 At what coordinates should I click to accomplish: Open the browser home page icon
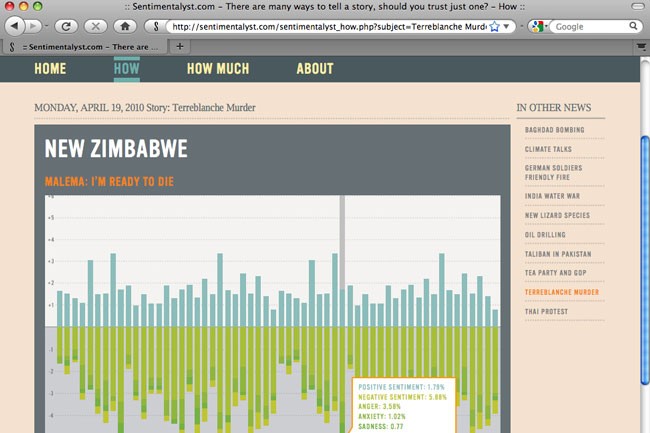click(x=125, y=27)
